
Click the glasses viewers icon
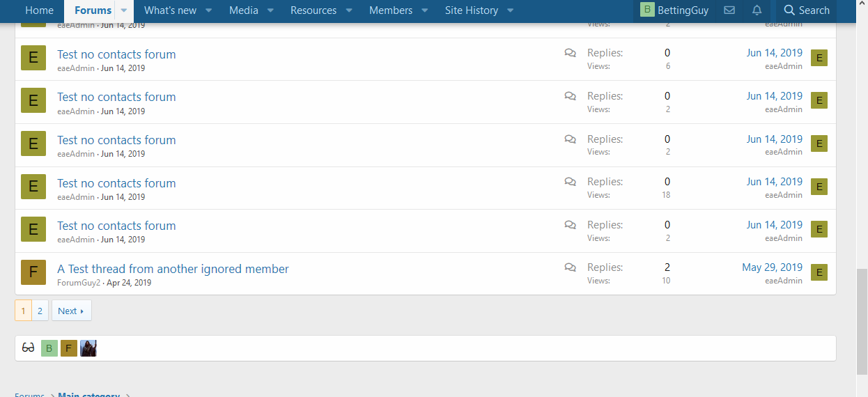coord(29,348)
